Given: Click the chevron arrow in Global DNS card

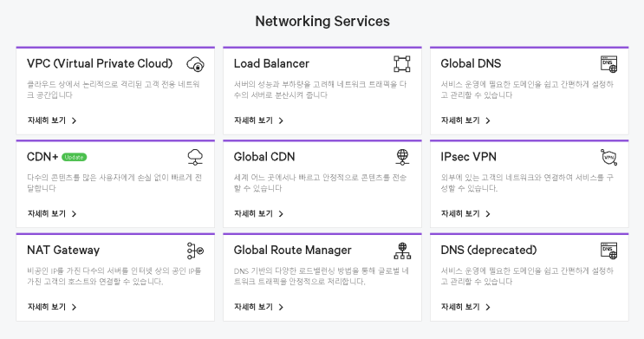Looking at the screenshot, I should click(x=488, y=121).
